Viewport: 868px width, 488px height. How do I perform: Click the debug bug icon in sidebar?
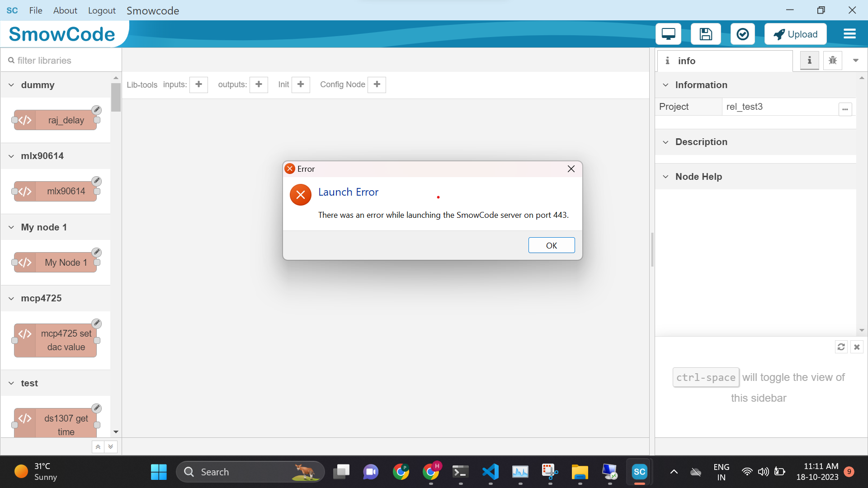click(833, 61)
